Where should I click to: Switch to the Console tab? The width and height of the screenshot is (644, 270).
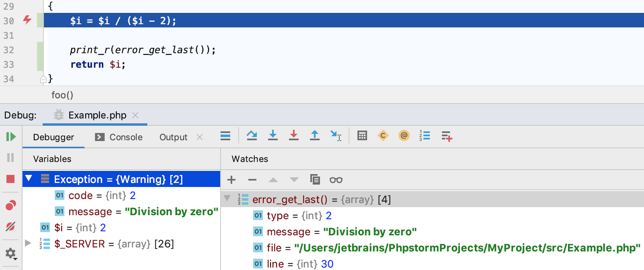click(x=119, y=137)
